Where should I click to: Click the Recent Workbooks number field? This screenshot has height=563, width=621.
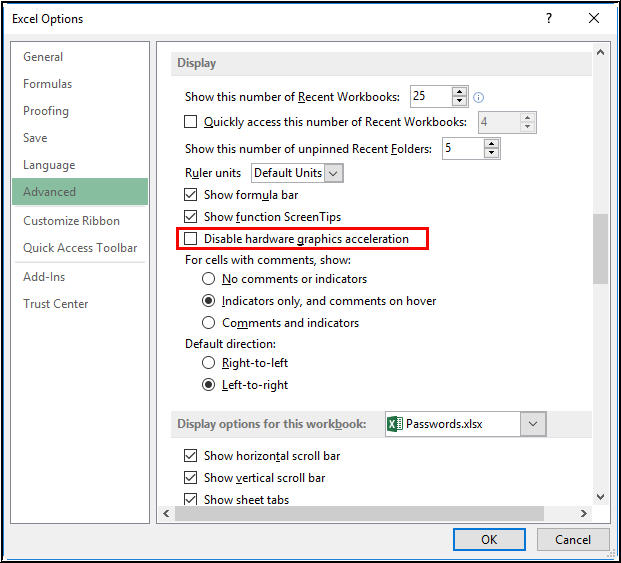[431, 96]
